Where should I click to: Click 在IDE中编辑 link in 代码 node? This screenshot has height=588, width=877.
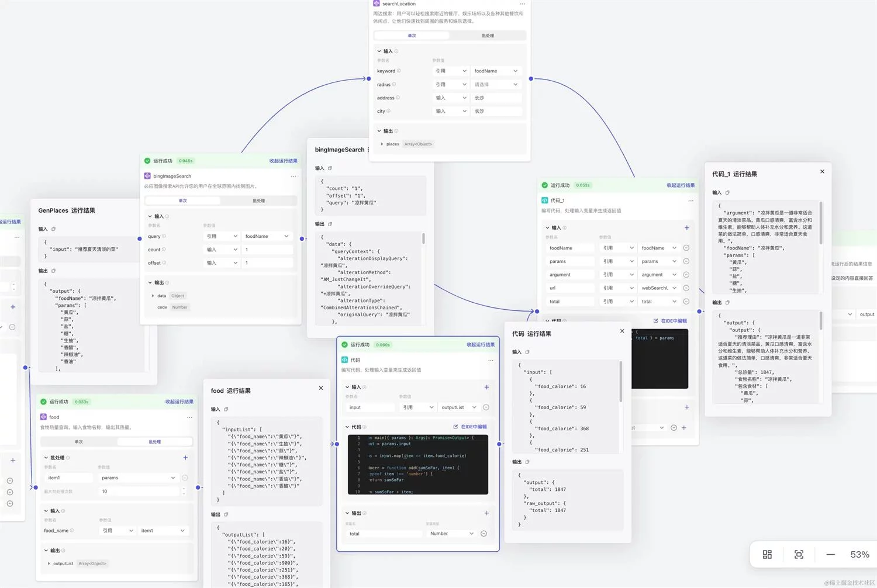470,427
